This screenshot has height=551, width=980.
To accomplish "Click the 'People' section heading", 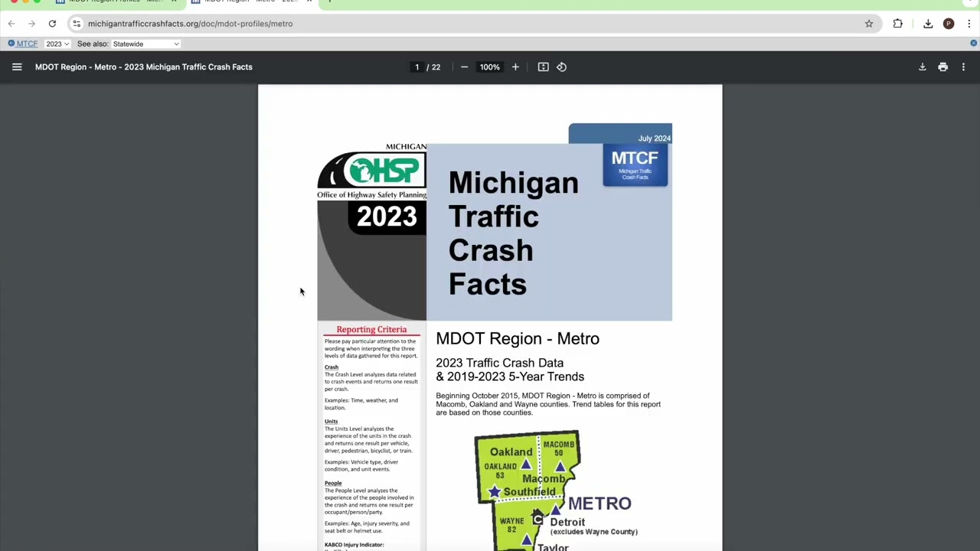I will (333, 484).
